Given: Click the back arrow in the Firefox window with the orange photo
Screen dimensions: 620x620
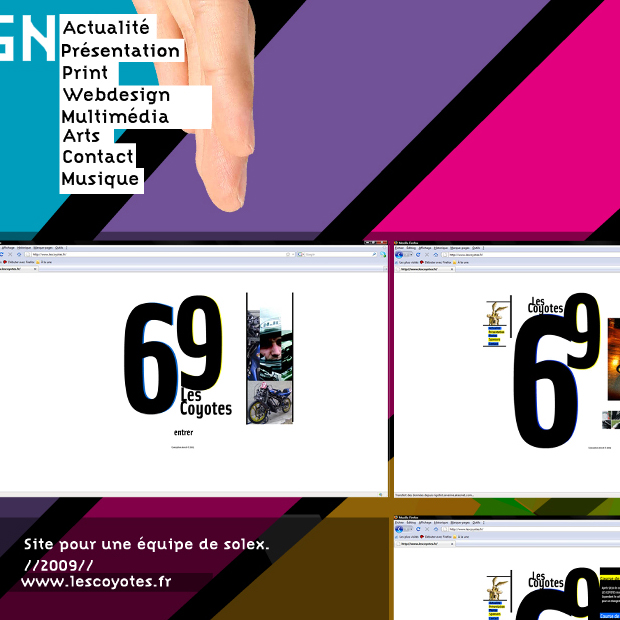Looking at the screenshot, I should (x=399, y=255).
